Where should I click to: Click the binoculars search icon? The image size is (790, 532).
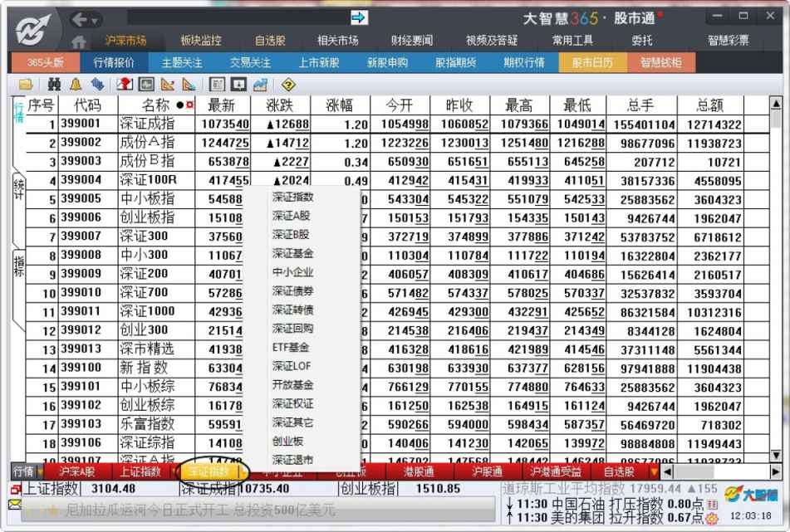pos(54,85)
